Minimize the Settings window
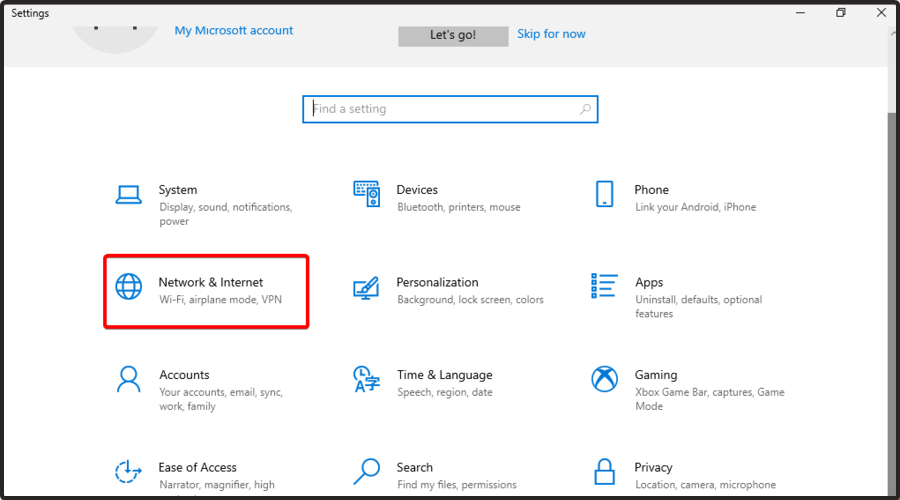 point(800,13)
